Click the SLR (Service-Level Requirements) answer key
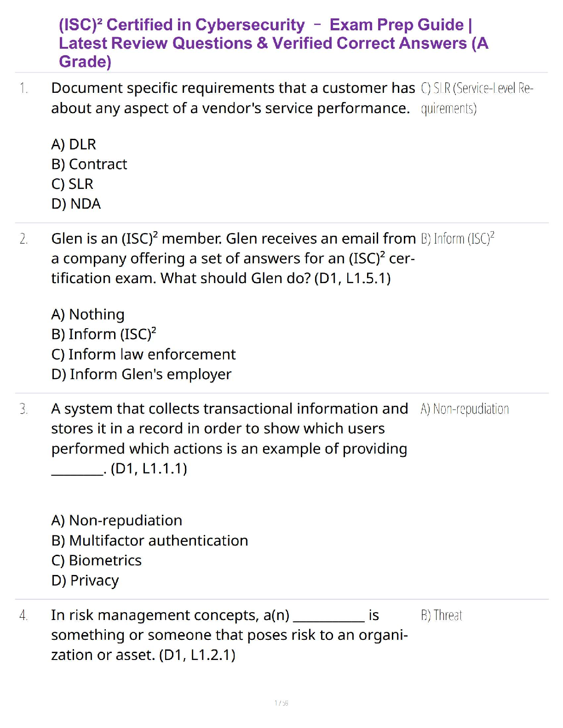 click(476, 98)
